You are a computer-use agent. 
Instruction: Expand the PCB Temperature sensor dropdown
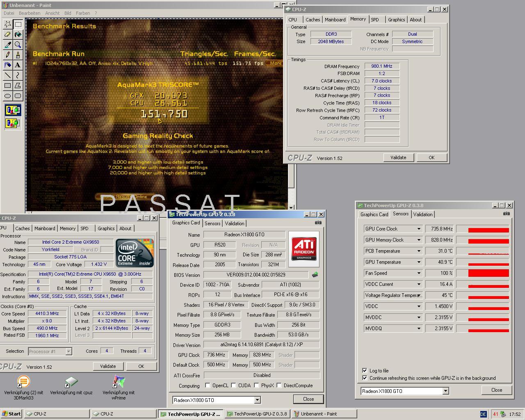(x=419, y=251)
